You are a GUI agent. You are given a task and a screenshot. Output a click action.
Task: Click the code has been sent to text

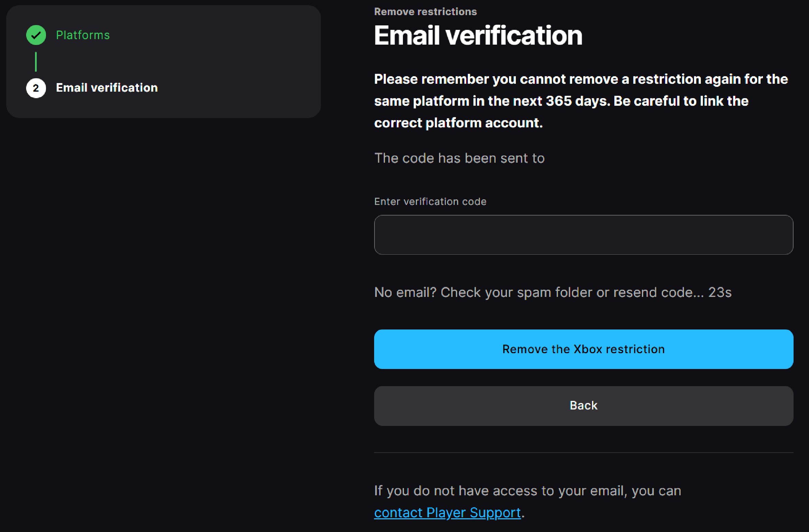pos(459,158)
